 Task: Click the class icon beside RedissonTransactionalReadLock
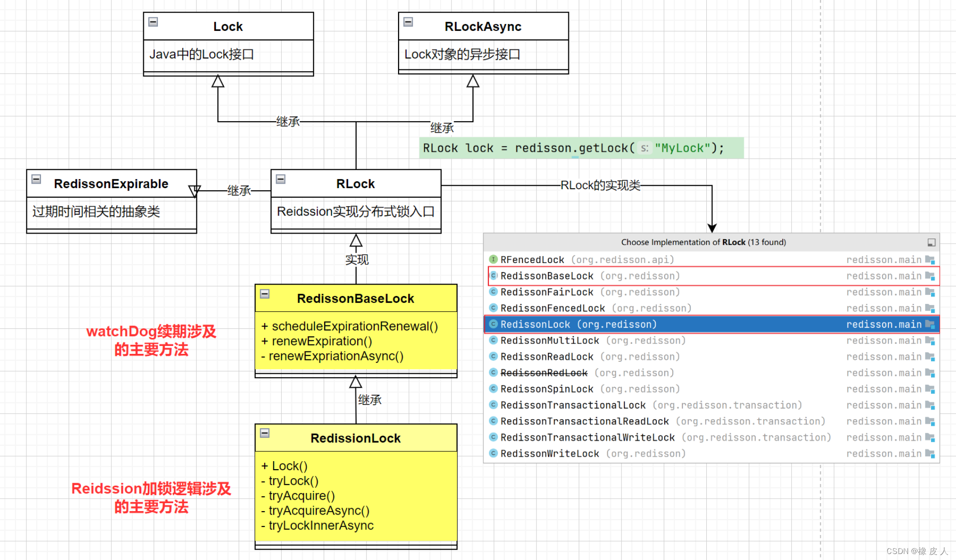493,421
